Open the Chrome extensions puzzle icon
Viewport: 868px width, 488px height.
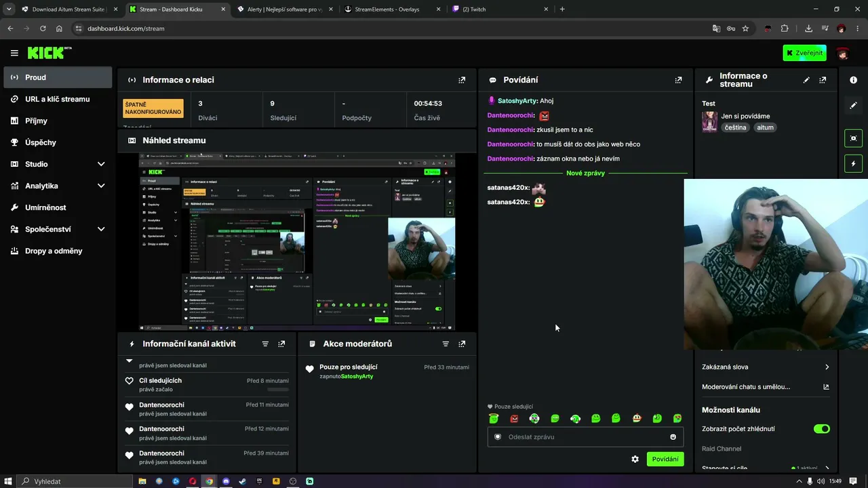(x=785, y=28)
